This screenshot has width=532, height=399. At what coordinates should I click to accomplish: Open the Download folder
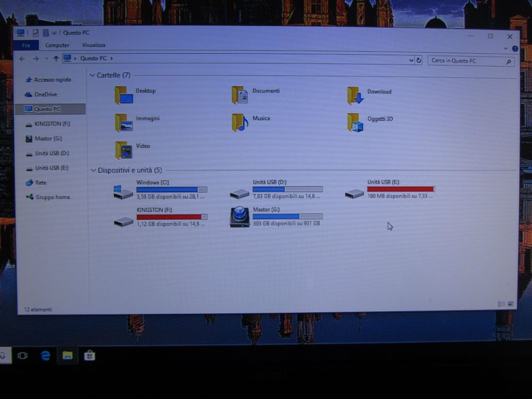tap(355, 96)
